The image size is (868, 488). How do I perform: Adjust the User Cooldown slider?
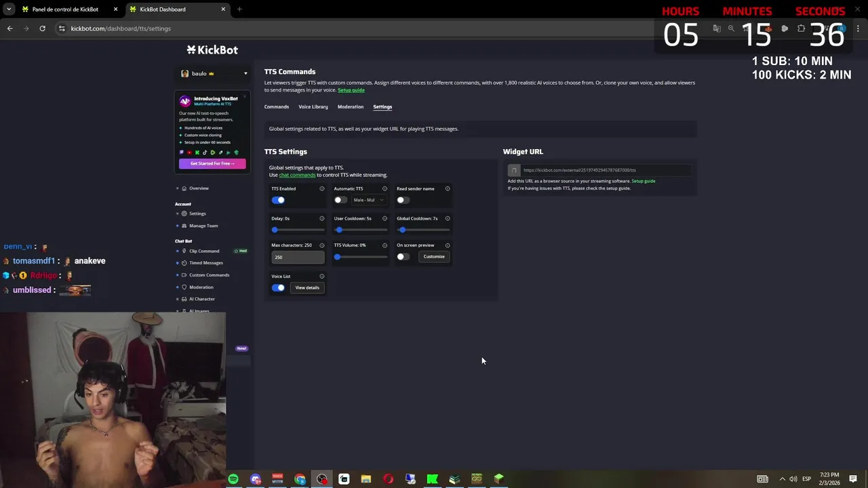tap(361, 230)
